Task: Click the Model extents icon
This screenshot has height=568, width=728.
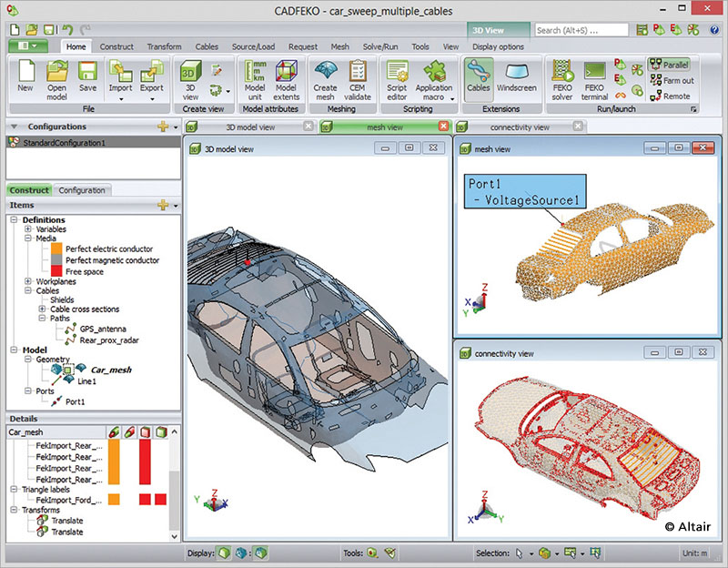Action: point(286,72)
